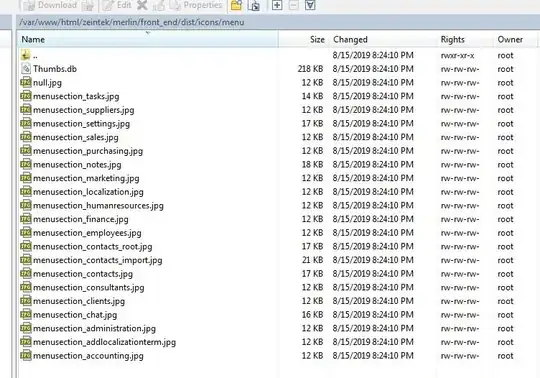Sort files by the Changed column

click(383, 40)
